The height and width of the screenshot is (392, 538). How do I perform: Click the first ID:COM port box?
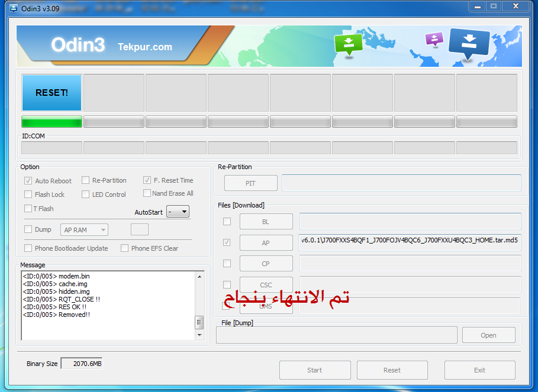click(52, 148)
